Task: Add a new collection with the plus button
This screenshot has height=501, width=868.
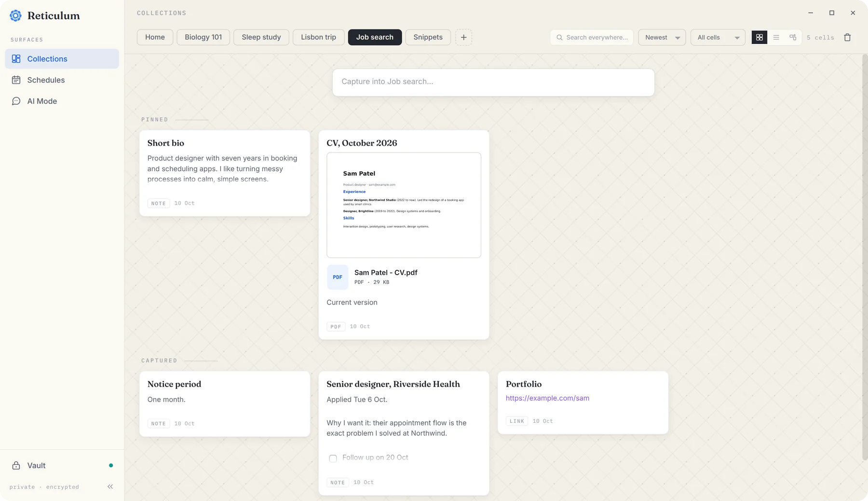Action: (x=463, y=37)
